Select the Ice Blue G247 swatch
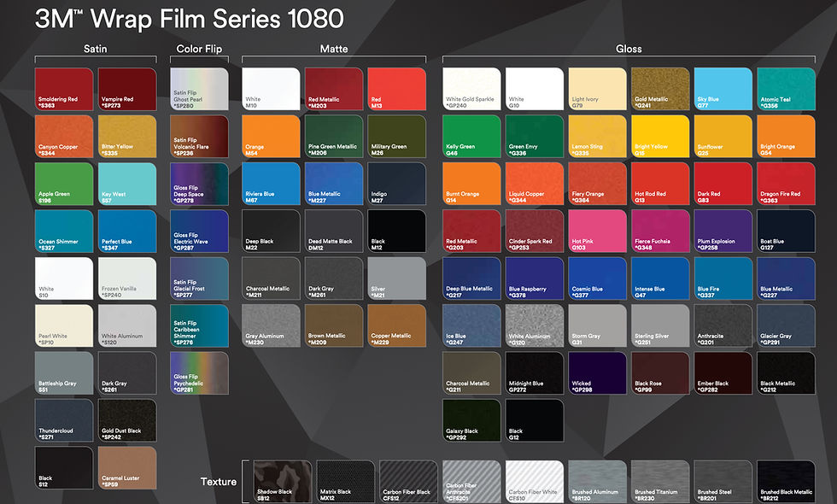 click(x=471, y=325)
